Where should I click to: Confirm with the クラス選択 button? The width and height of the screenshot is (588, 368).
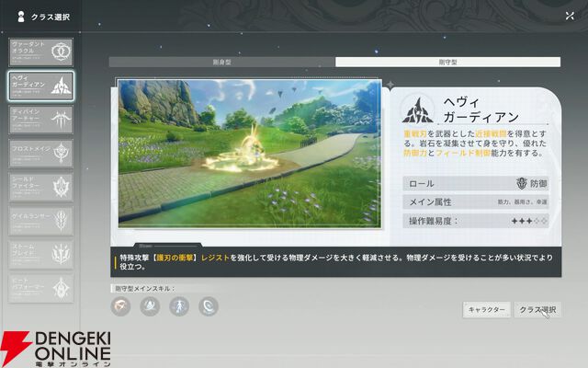[537, 310]
